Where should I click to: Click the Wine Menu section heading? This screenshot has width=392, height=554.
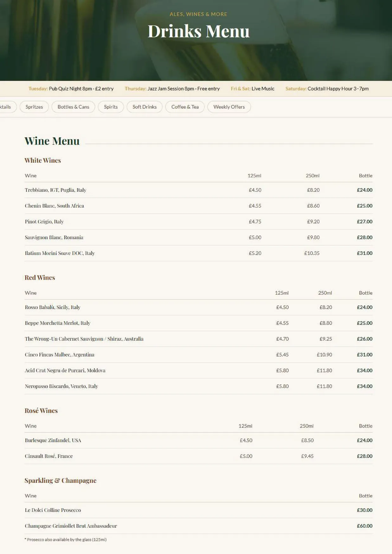tap(52, 141)
